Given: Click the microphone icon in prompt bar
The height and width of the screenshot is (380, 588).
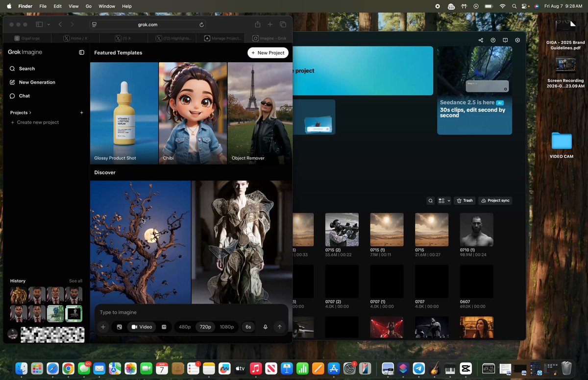Looking at the screenshot, I should [x=266, y=327].
